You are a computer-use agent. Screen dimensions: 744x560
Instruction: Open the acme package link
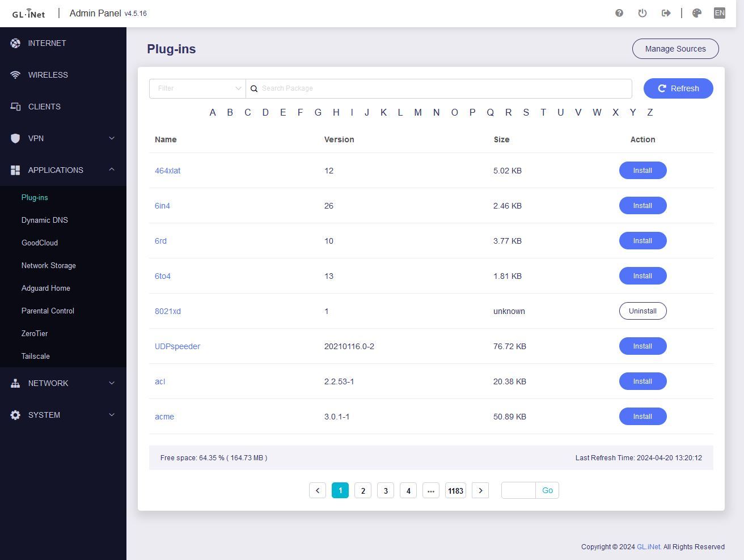(164, 417)
